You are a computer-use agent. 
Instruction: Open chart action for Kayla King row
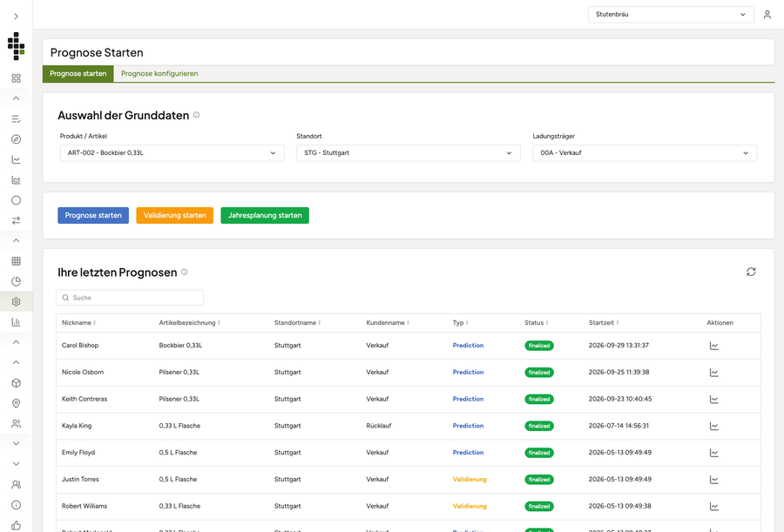tap(714, 426)
